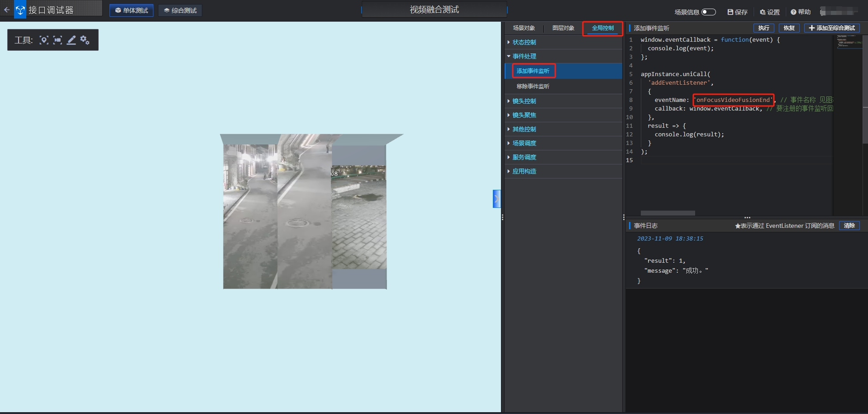Toggle the 场景信息 switch
The image size is (868, 414).
(709, 12)
